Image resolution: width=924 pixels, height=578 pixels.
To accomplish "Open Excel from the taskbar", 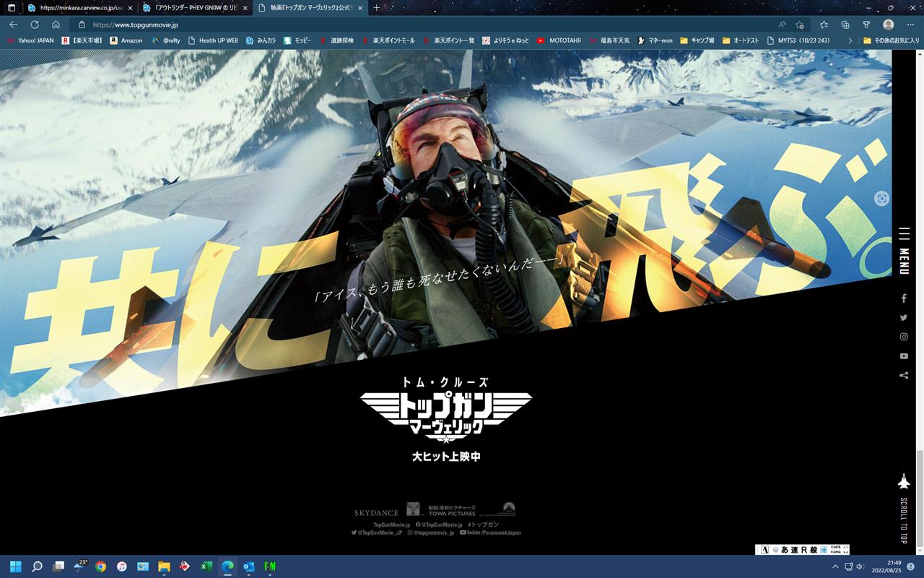I will pos(206,566).
